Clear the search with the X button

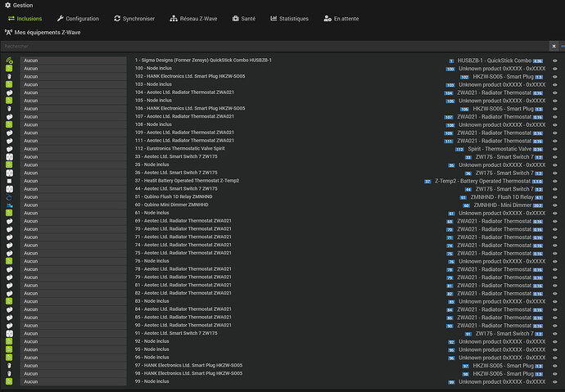tap(554, 46)
